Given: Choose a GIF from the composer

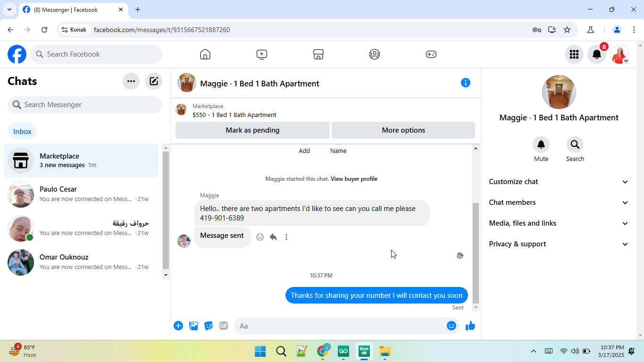Looking at the screenshot, I should [224, 326].
